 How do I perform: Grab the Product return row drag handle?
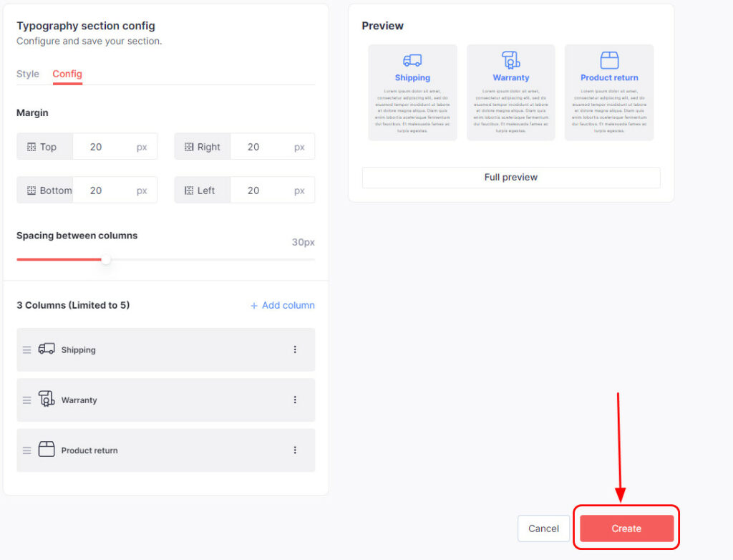pyautogui.click(x=26, y=450)
